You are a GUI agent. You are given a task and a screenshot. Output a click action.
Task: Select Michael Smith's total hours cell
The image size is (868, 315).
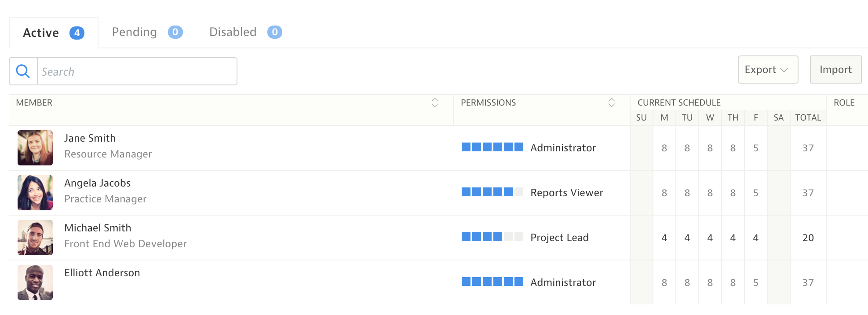coord(808,238)
